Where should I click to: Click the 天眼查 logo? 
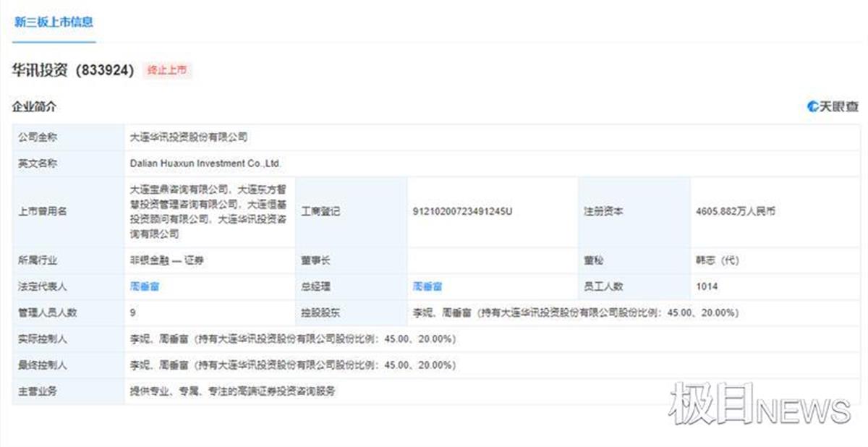pos(833,107)
